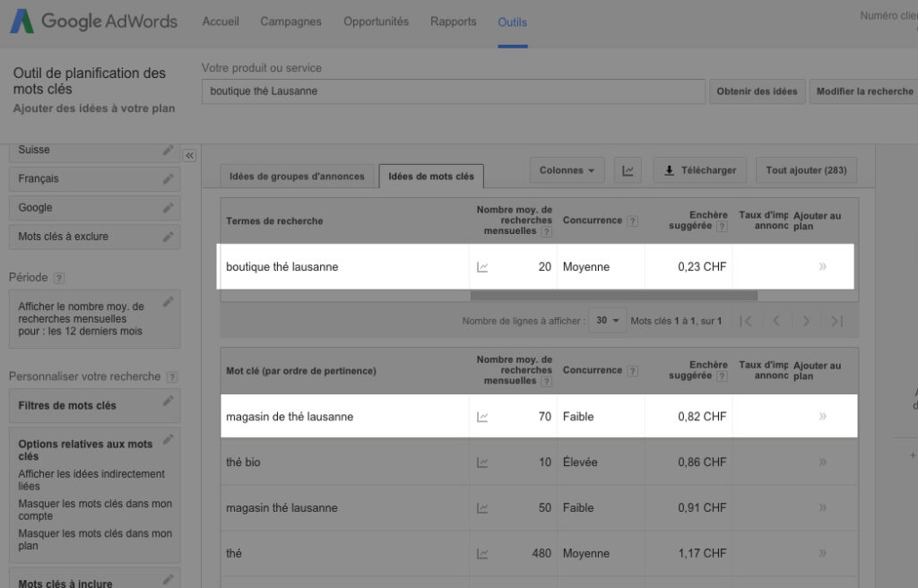Click the product or service search field
Image resolution: width=918 pixels, height=588 pixels.
tap(453, 91)
